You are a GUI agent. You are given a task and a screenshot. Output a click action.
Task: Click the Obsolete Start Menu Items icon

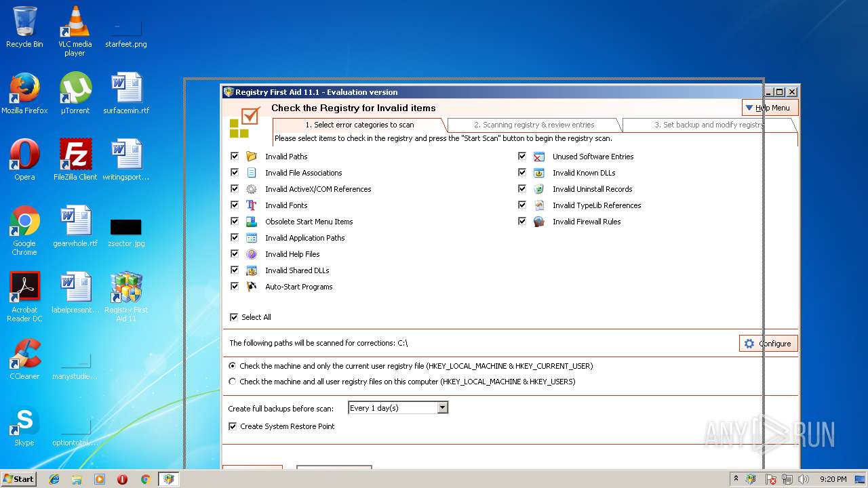(x=252, y=222)
